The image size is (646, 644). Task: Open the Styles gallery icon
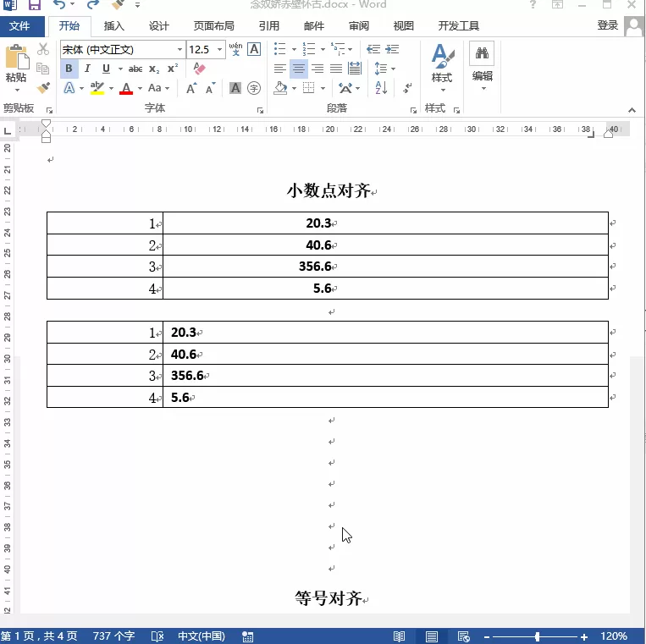pyautogui.click(x=442, y=57)
